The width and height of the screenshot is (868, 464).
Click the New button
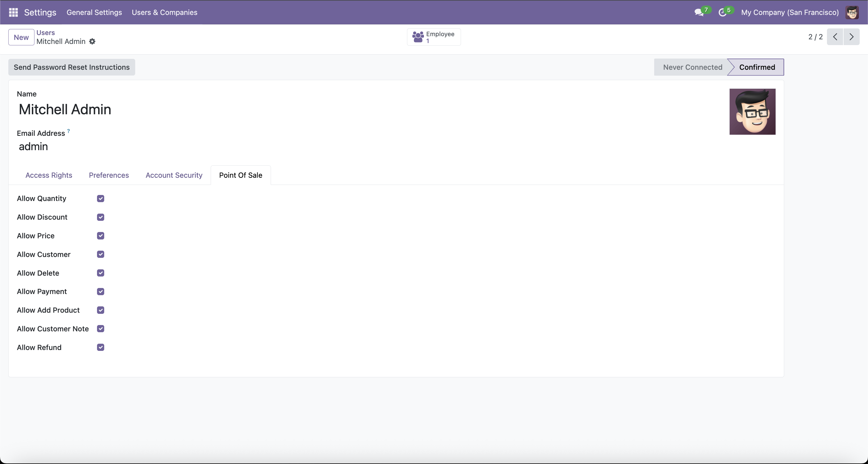[21, 37]
